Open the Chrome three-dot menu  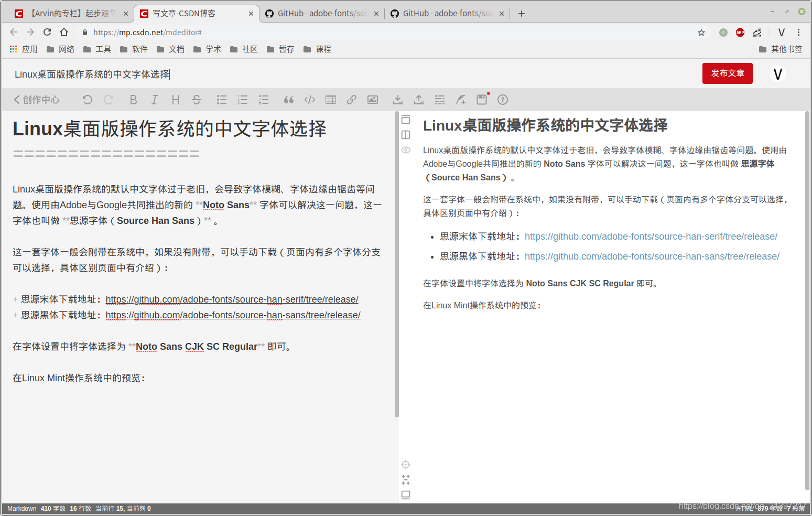tap(799, 33)
